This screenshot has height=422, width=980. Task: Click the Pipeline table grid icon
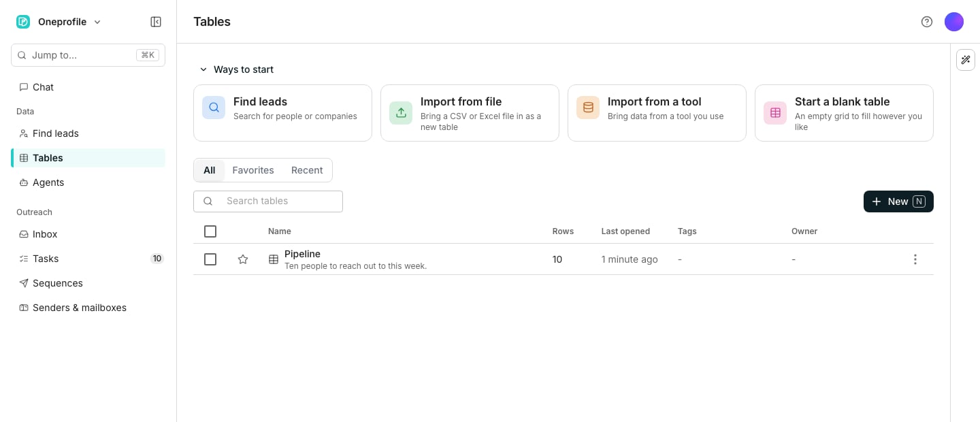point(274,259)
